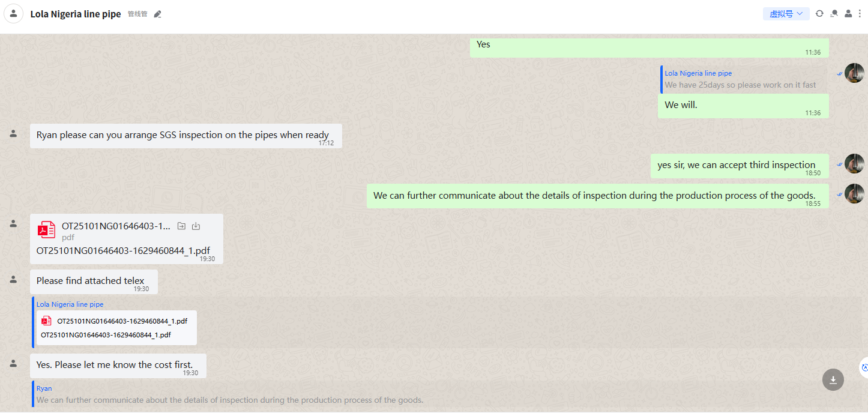Click Ryan's photo beside the "We will." reply
Screen dimensions: 868x413
[854, 73]
